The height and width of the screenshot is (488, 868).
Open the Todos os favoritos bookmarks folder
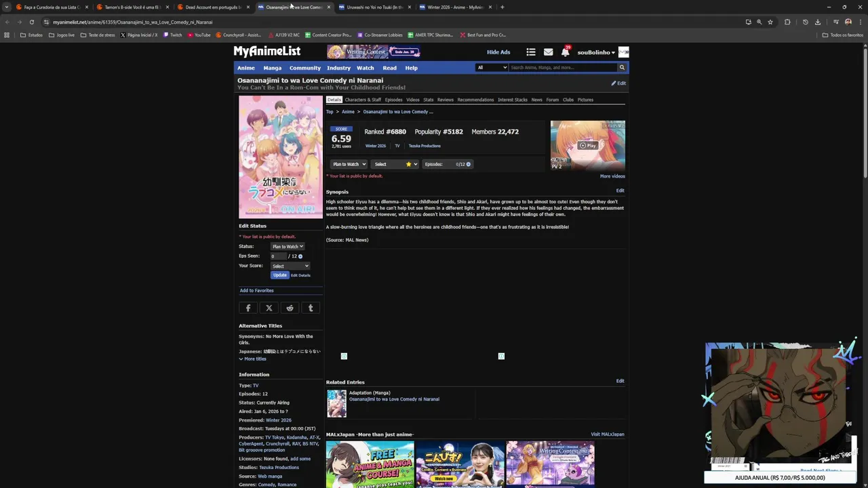(x=843, y=35)
